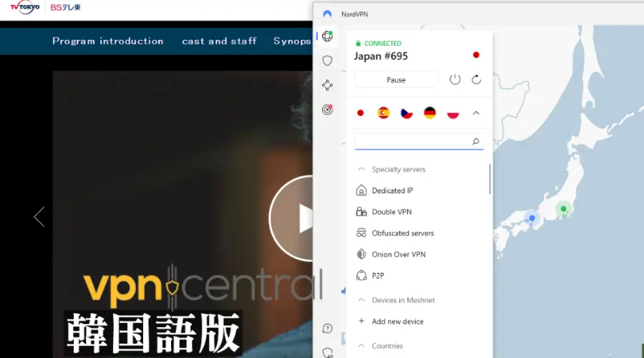Reconnect using the refresh arrow icon

pos(476,79)
